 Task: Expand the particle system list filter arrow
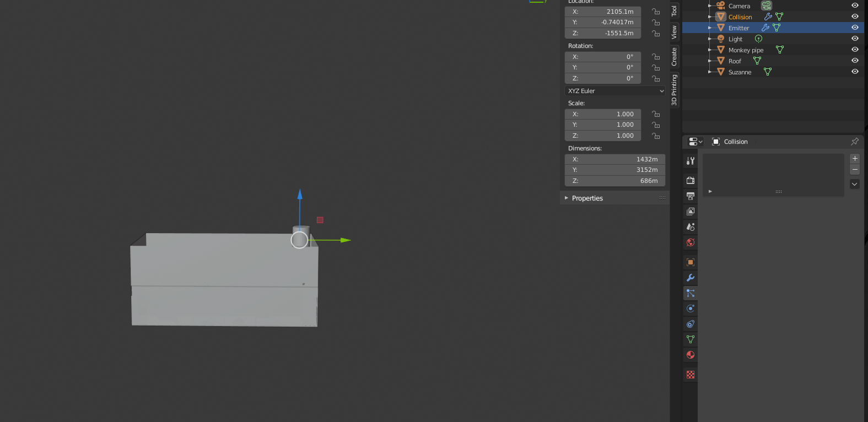[x=710, y=191]
